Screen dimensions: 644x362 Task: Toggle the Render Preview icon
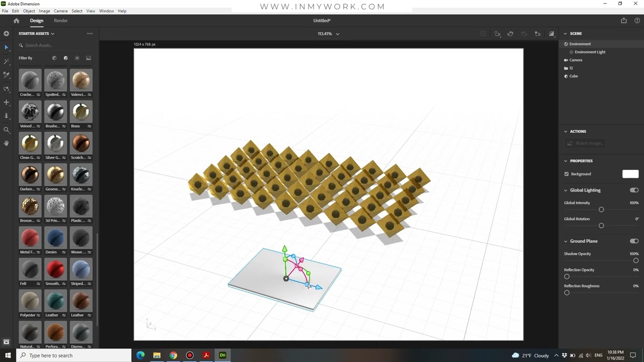pos(551,34)
